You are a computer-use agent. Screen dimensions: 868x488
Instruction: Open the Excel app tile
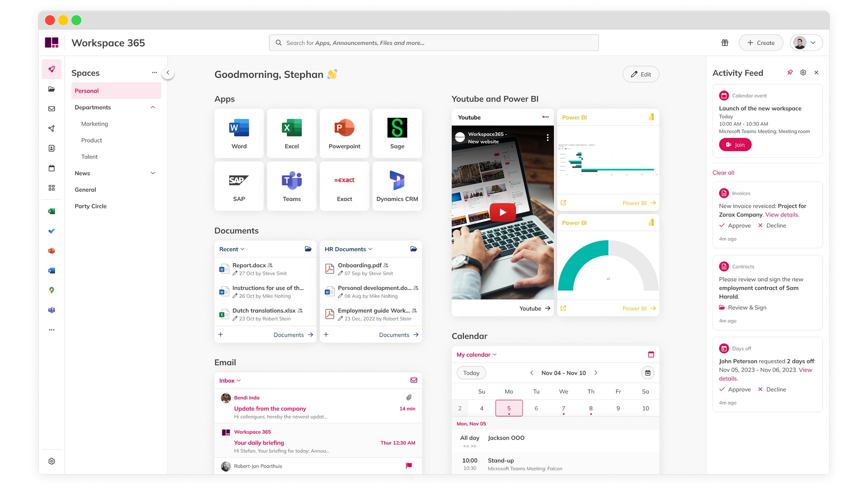tap(292, 133)
